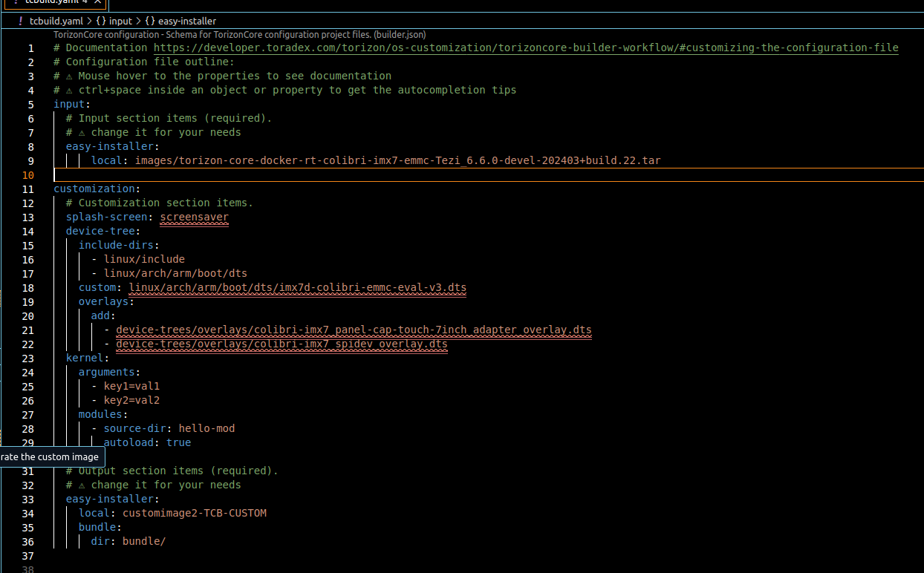Open the 'input' breadcrumb segment
924x573 pixels.
(x=120, y=21)
